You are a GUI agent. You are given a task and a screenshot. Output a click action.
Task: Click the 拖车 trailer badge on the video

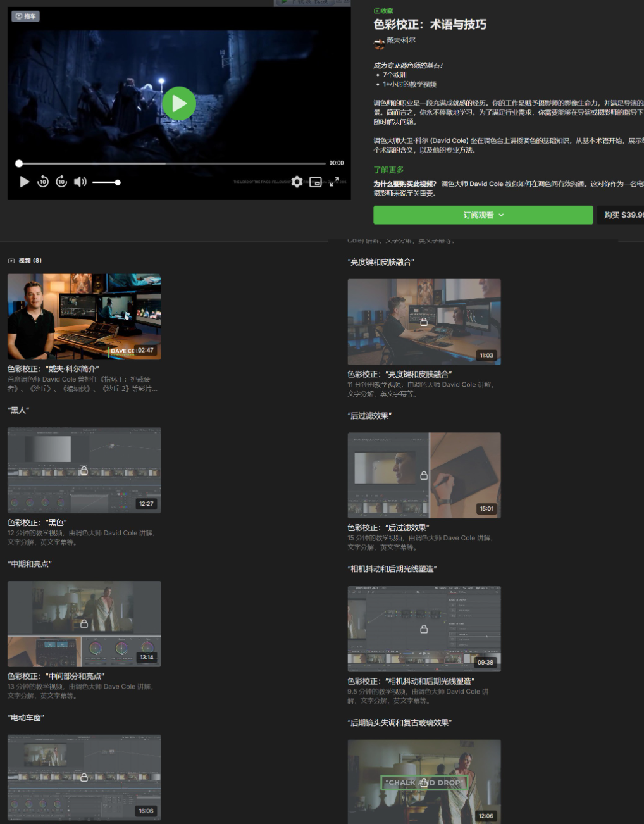point(25,16)
